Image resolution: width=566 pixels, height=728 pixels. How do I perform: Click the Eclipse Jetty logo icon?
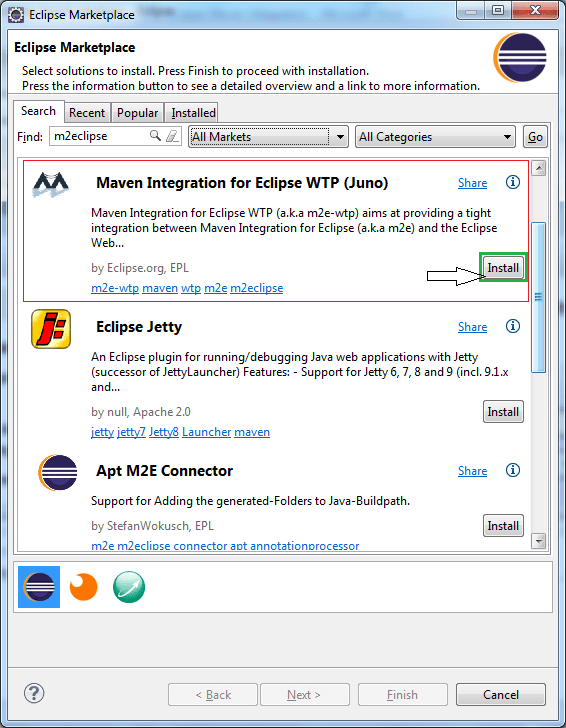51,329
